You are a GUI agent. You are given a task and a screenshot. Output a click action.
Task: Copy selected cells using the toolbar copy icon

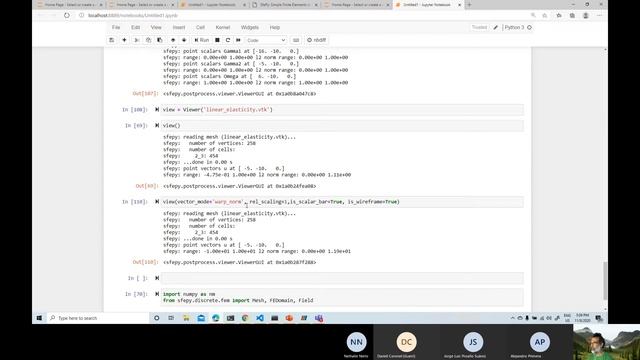148,40
